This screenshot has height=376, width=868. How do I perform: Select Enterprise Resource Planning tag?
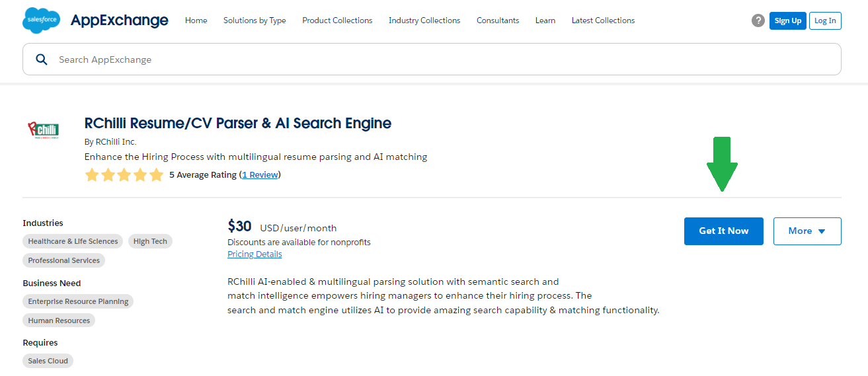pyautogui.click(x=78, y=301)
